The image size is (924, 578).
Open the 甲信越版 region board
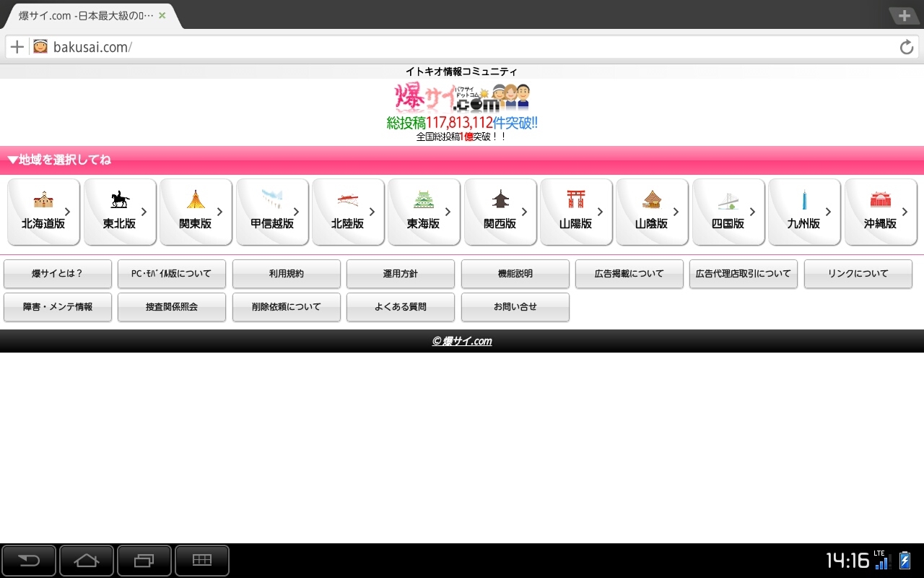[272, 212]
